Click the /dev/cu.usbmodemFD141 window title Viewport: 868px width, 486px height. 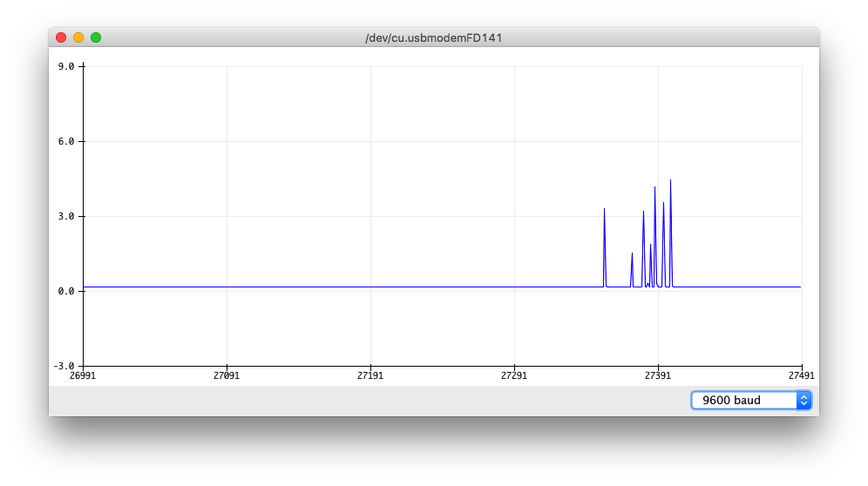433,37
